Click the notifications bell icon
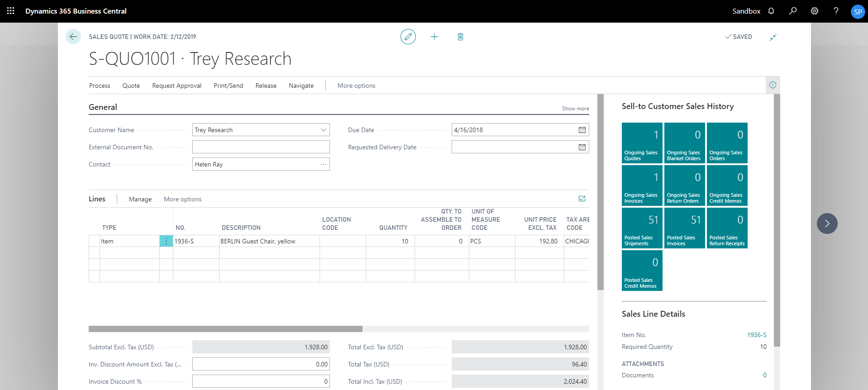 tap(771, 11)
